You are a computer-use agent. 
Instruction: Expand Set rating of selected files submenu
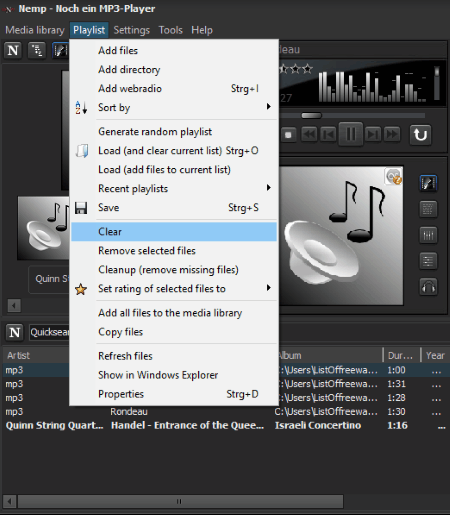click(x=269, y=288)
